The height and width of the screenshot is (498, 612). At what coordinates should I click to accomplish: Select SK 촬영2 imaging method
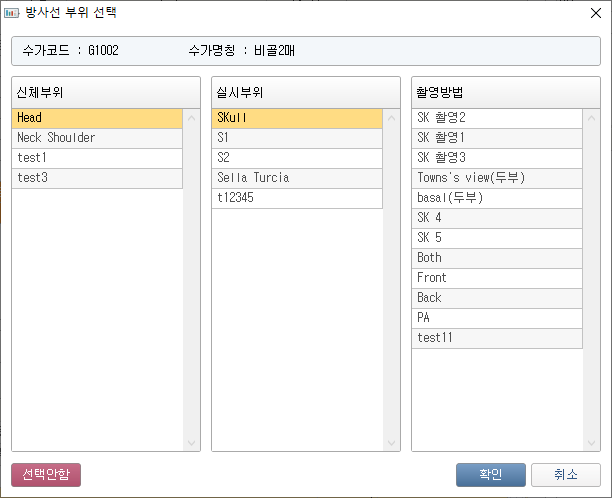pyautogui.click(x=497, y=118)
